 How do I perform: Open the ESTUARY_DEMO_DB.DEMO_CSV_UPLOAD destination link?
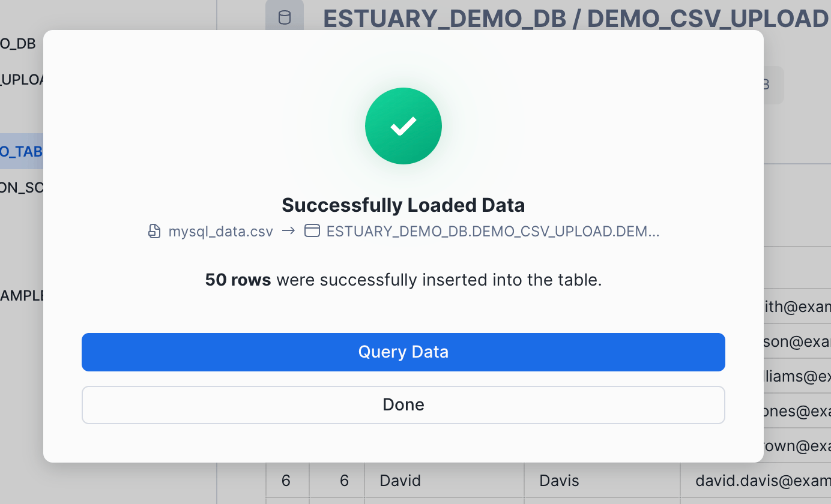click(492, 230)
